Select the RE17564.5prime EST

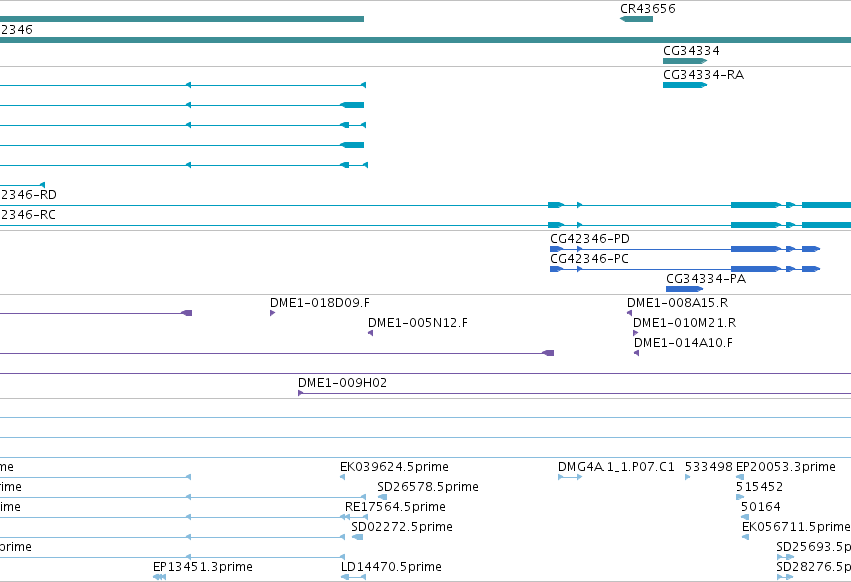[356, 517]
